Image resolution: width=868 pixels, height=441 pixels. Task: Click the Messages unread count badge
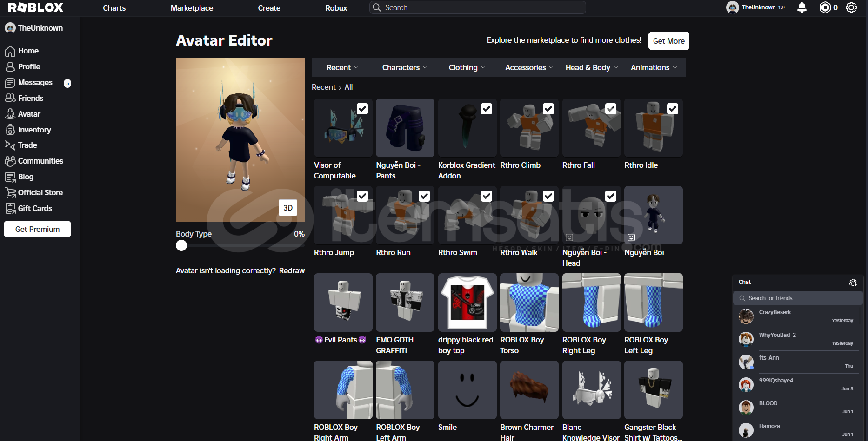67,83
